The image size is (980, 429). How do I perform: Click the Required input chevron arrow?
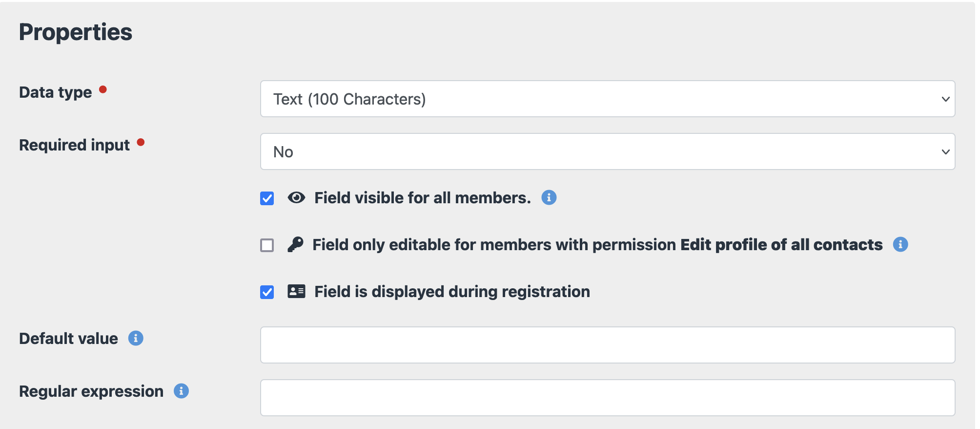[945, 152]
